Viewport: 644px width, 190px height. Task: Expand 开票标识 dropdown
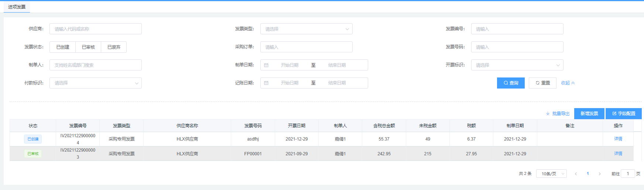(517, 65)
